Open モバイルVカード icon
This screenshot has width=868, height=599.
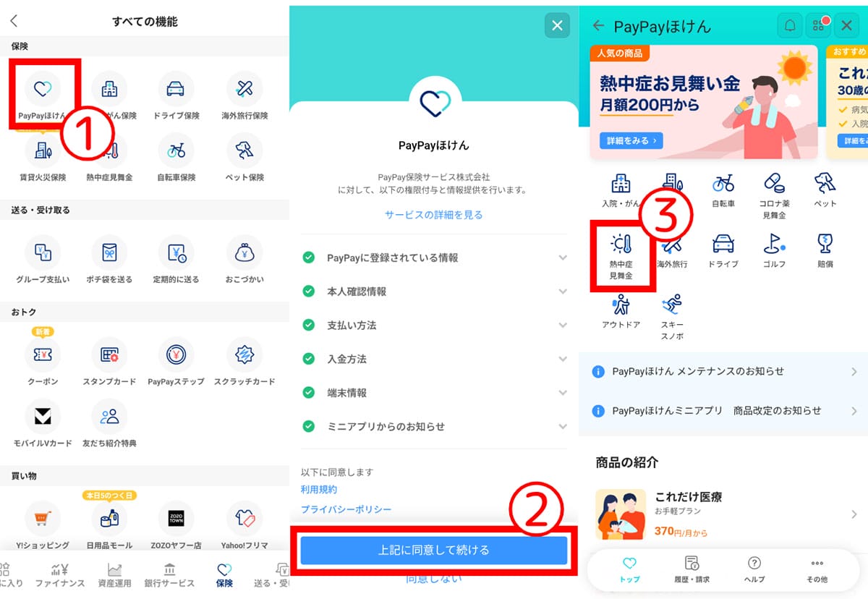(x=42, y=416)
